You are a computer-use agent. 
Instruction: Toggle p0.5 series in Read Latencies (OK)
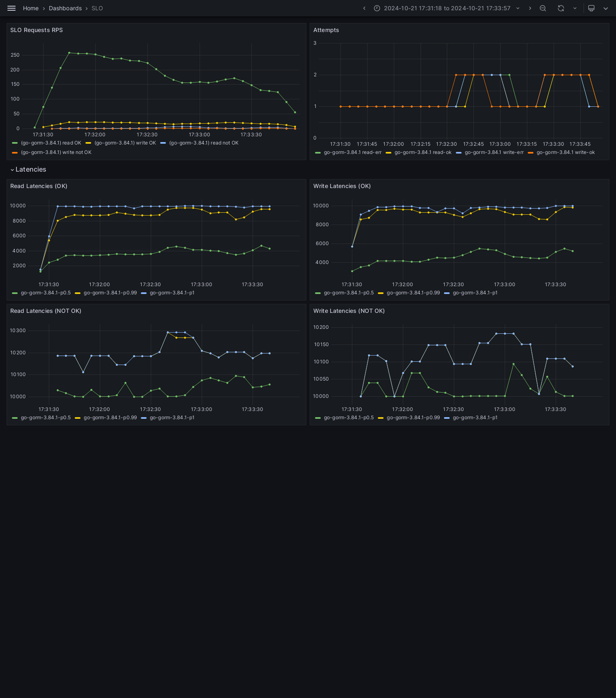(46, 293)
